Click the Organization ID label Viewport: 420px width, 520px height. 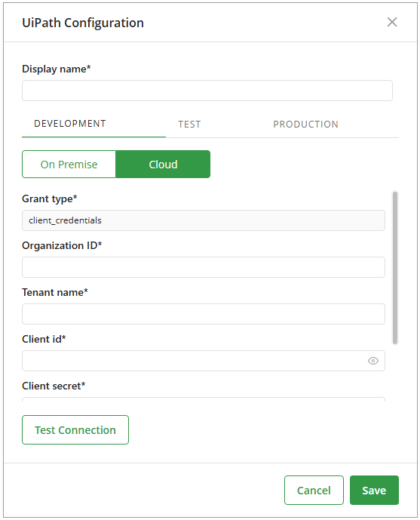pyautogui.click(x=62, y=245)
